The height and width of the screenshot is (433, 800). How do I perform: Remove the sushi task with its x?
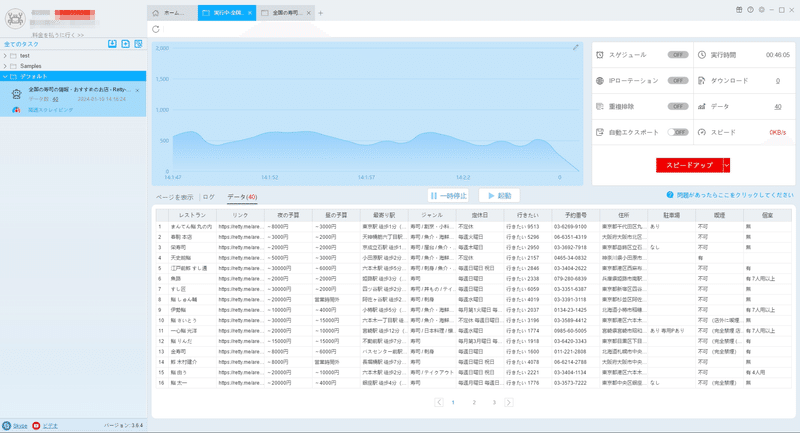coord(137,90)
